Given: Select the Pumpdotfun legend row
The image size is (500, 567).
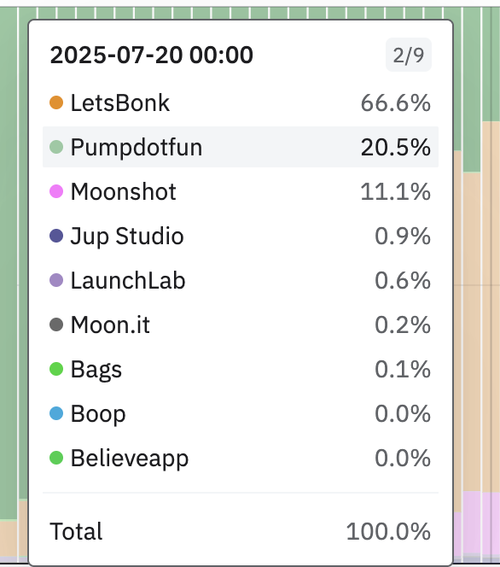Looking at the screenshot, I should pos(240,147).
